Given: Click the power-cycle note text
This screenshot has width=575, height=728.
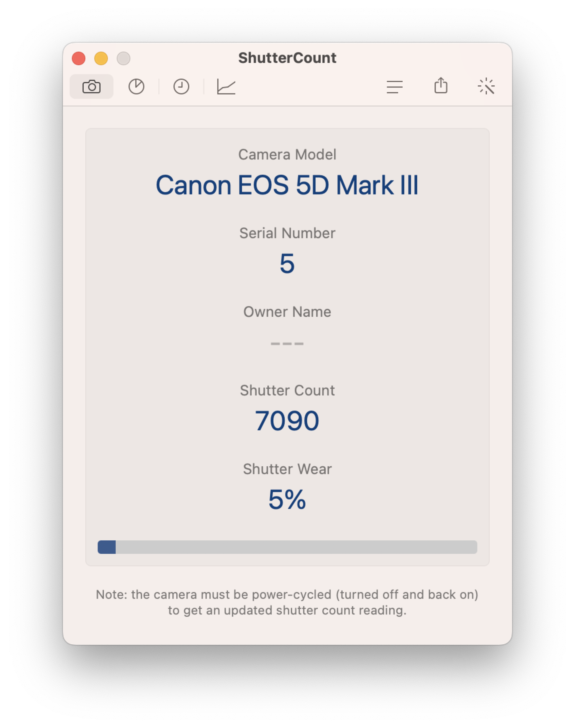Looking at the screenshot, I should 287,602.
